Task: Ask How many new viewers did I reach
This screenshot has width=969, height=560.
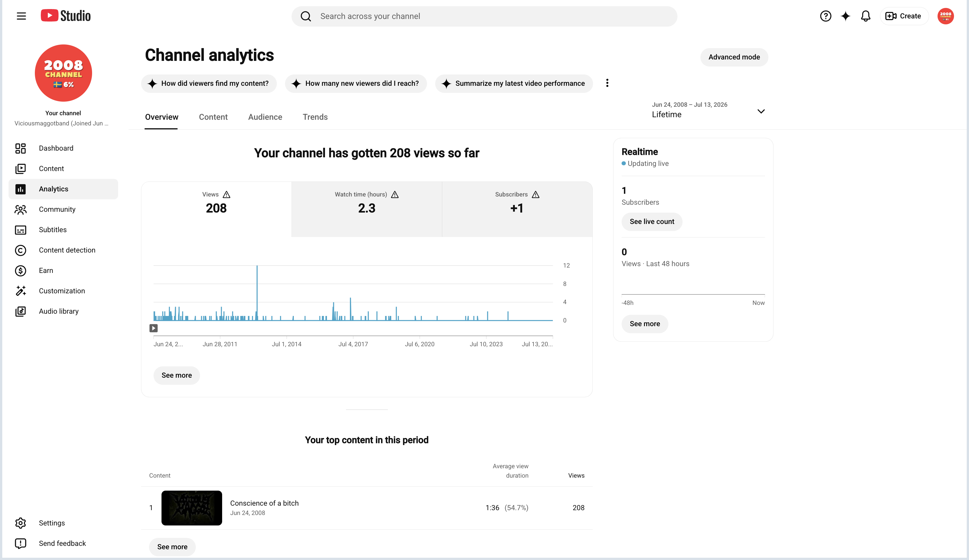Action: [x=356, y=84]
